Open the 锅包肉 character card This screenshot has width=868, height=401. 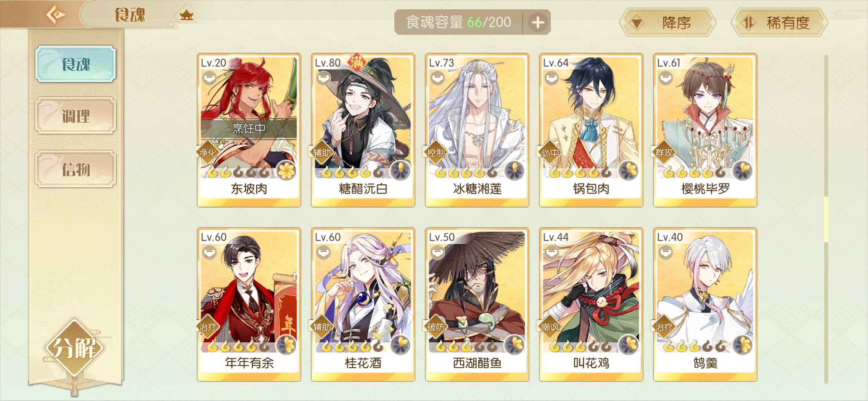(591, 130)
